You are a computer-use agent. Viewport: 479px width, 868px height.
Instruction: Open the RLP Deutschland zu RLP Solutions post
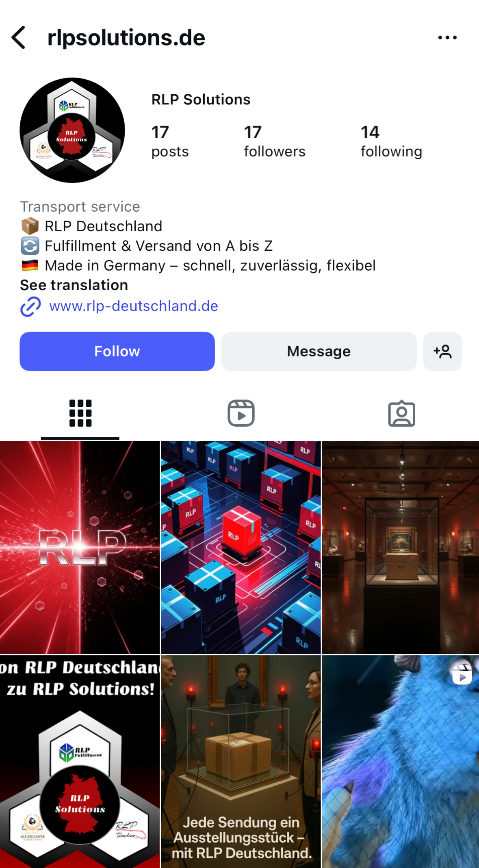pos(80,761)
